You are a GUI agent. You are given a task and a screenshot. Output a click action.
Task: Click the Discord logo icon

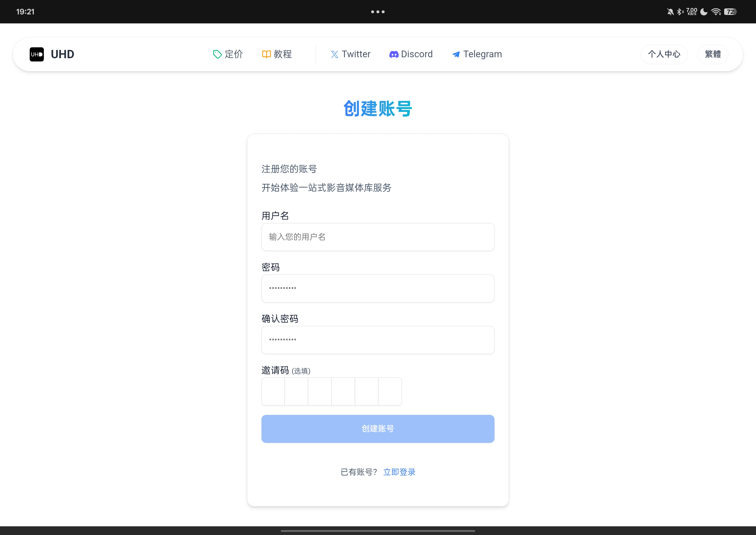(x=394, y=54)
